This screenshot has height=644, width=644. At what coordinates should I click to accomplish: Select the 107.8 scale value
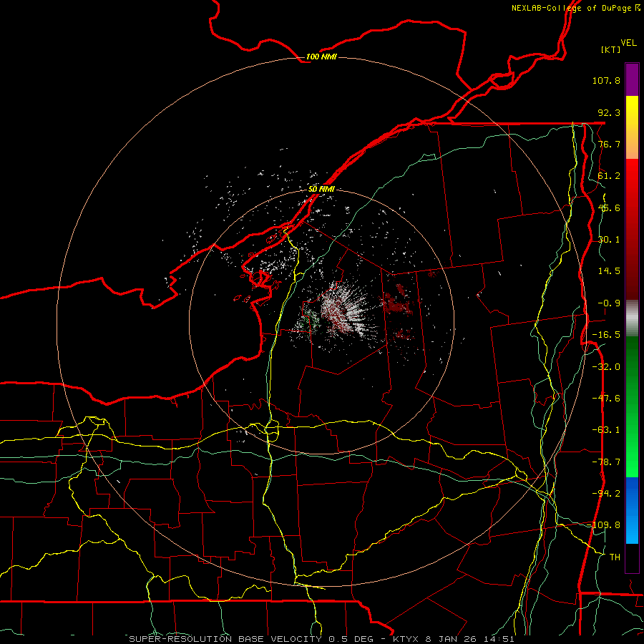(606, 80)
